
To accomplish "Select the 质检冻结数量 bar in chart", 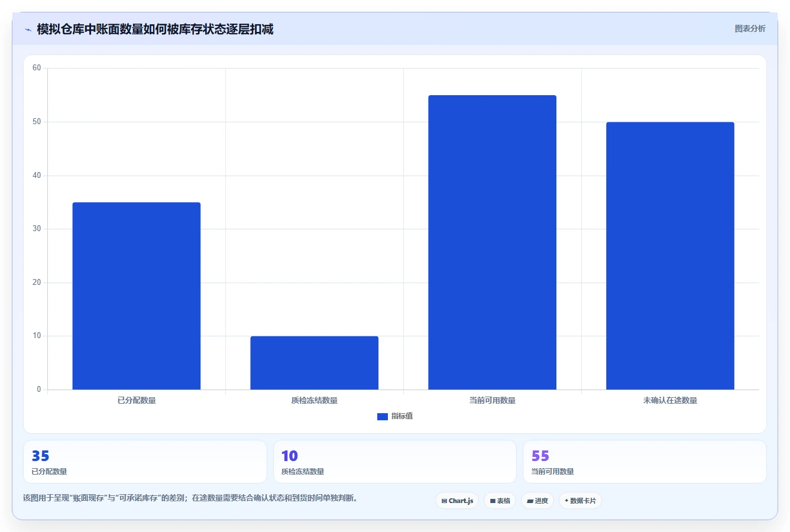I will (x=314, y=363).
